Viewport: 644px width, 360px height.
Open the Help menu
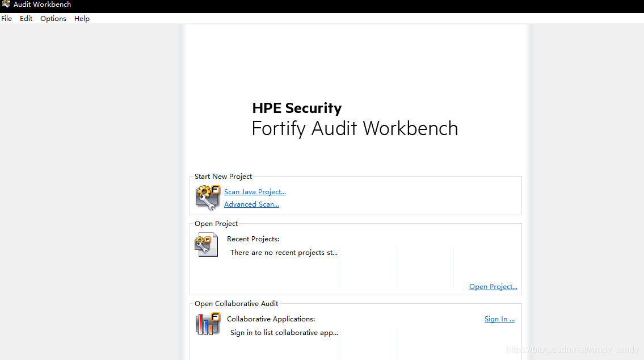[82, 19]
